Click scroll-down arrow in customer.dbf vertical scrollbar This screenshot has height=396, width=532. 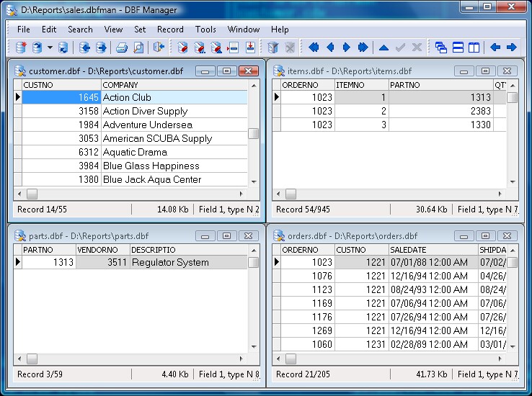pyautogui.click(x=253, y=181)
